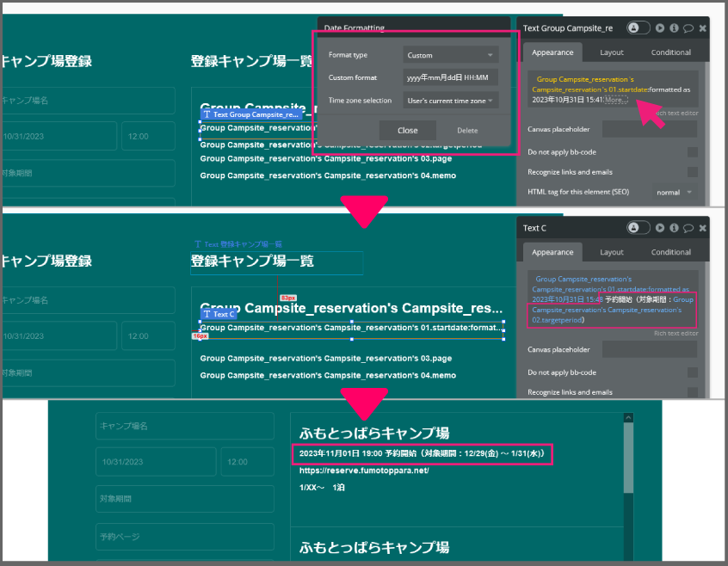Click the scroll up arrow in the preview list

pos(628,417)
